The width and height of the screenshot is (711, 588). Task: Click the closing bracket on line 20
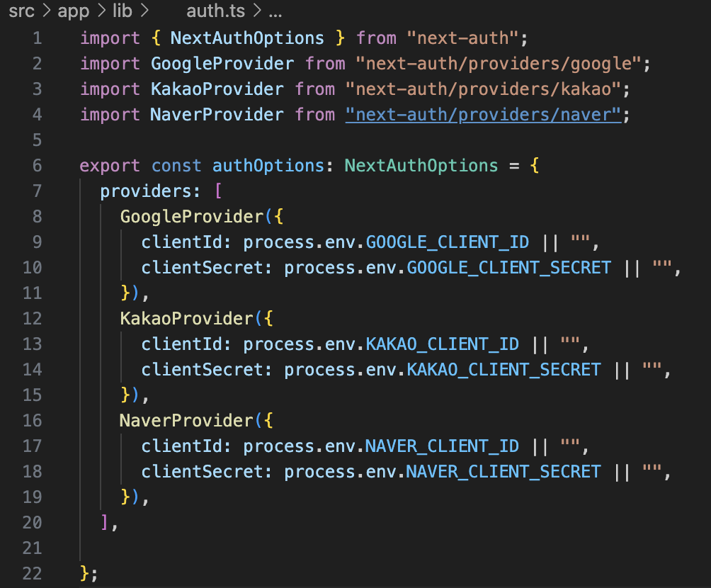point(105,522)
